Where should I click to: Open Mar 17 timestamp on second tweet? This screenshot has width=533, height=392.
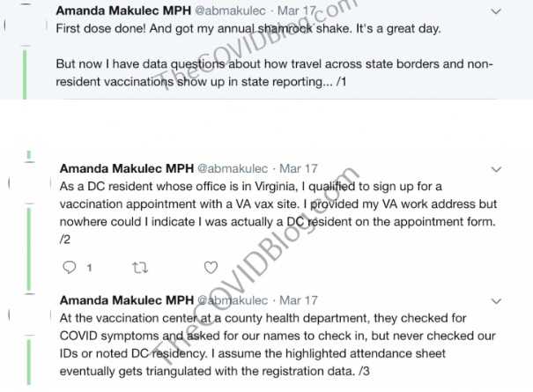click(299, 168)
